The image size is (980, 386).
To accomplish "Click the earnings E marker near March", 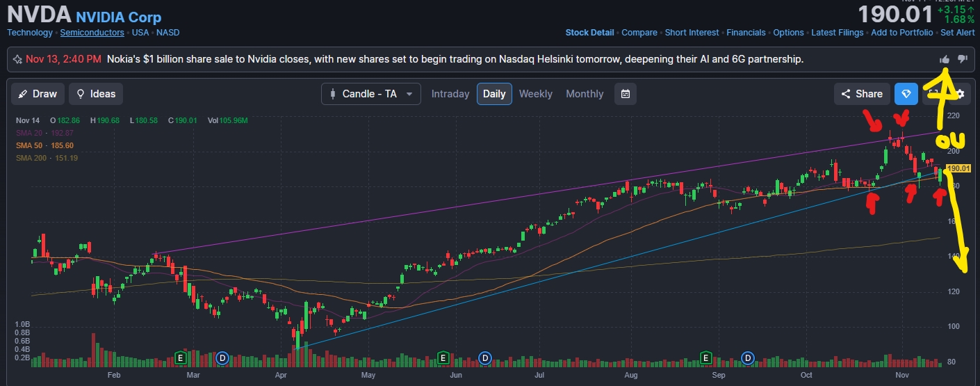I will (180, 357).
